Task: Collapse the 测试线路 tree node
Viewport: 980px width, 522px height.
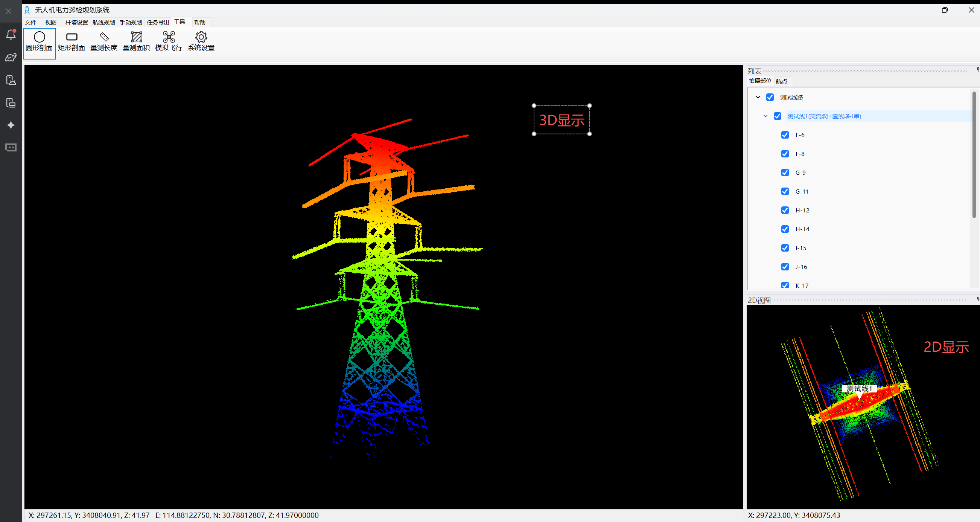Action: (x=758, y=97)
